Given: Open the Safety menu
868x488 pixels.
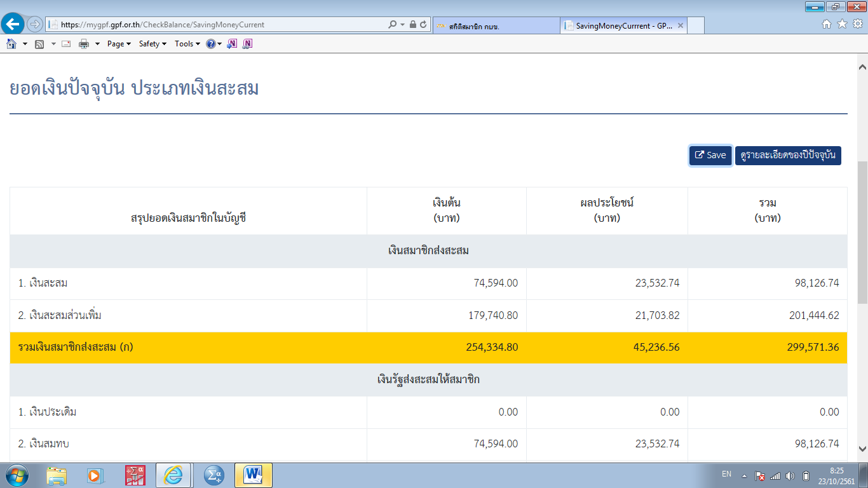Looking at the screenshot, I should click(153, 44).
